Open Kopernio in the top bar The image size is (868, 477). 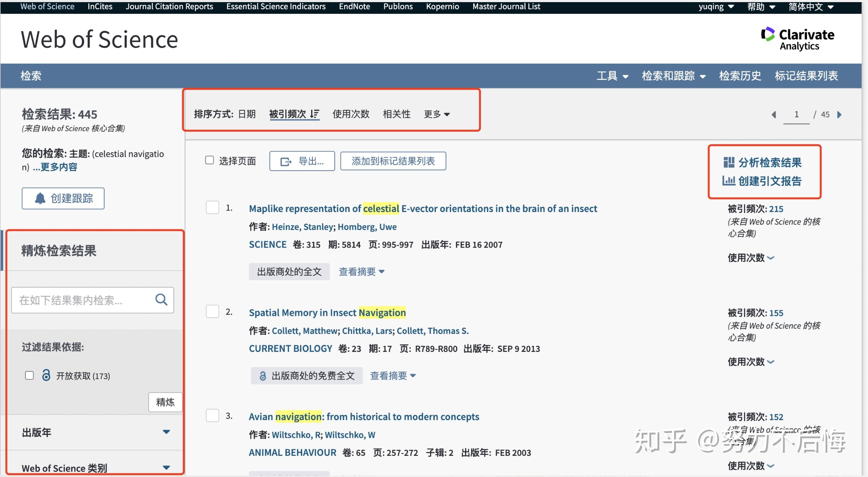coord(442,6)
